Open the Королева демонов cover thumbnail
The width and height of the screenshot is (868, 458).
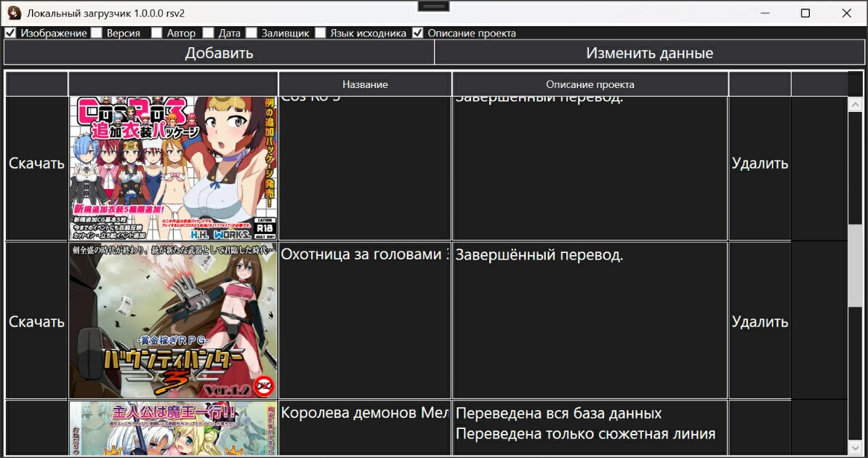click(x=173, y=428)
